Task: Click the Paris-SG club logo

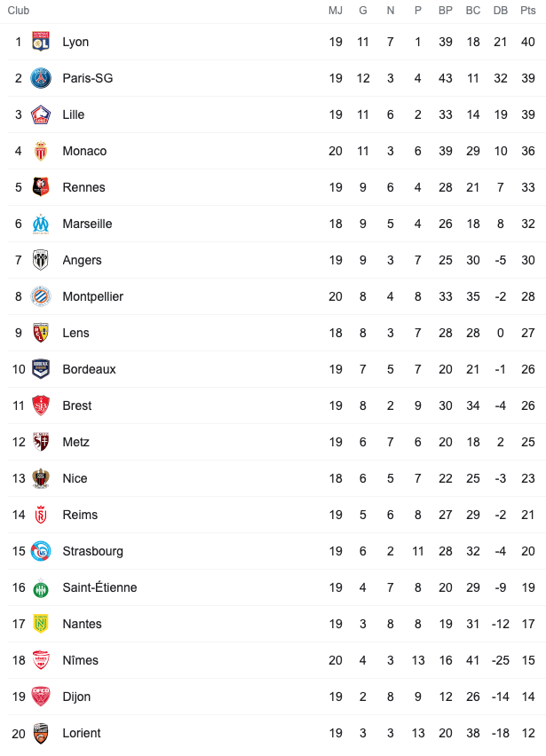Action: 41,78
